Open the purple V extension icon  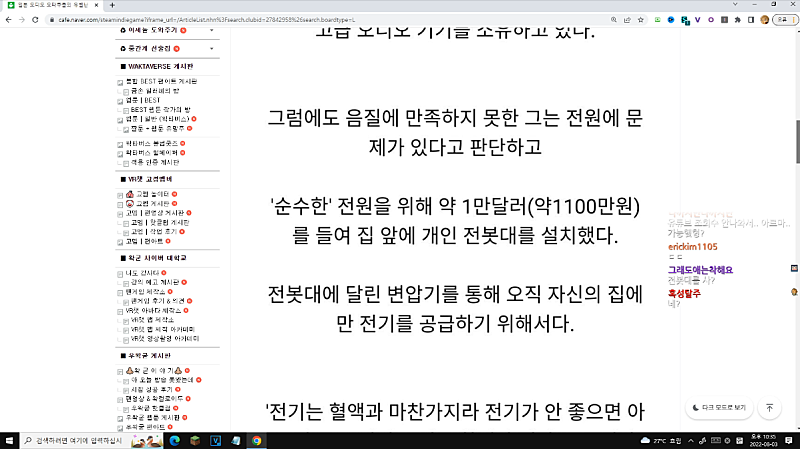[x=697, y=20]
